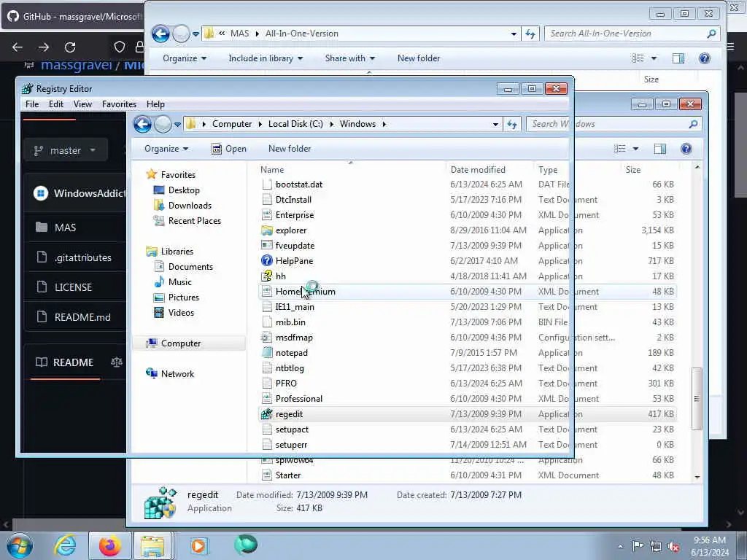Select Network in navigation pane
Screen dimensions: 747x560
pos(177,374)
